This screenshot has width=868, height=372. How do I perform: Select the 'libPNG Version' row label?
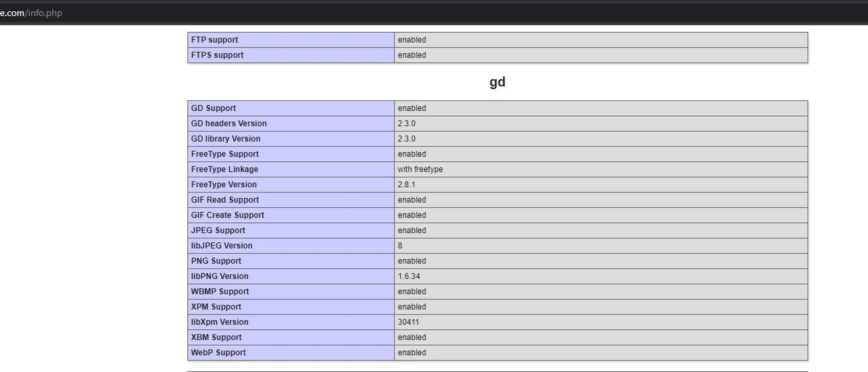(x=291, y=276)
